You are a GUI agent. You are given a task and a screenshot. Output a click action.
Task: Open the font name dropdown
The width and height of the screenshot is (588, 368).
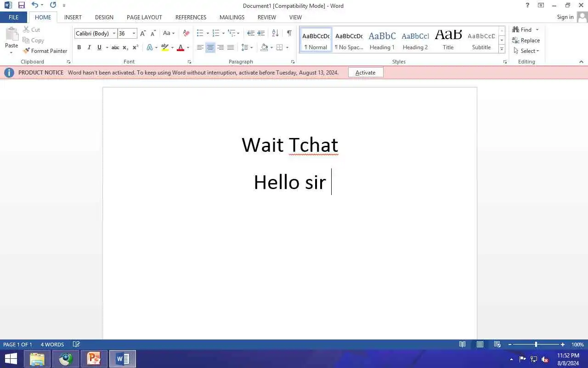tap(114, 33)
